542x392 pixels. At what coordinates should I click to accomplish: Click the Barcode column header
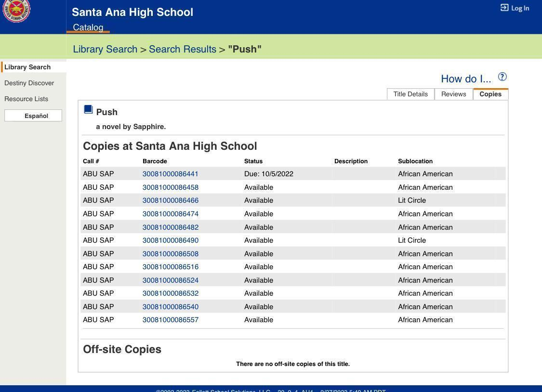click(x=155, y=161)
